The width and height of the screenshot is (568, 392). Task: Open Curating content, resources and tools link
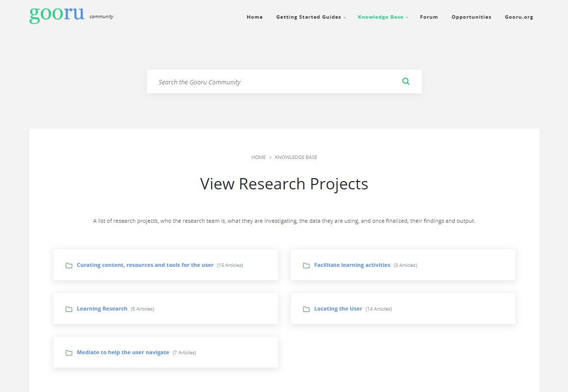pyautogui.click(x=145, y=265)
